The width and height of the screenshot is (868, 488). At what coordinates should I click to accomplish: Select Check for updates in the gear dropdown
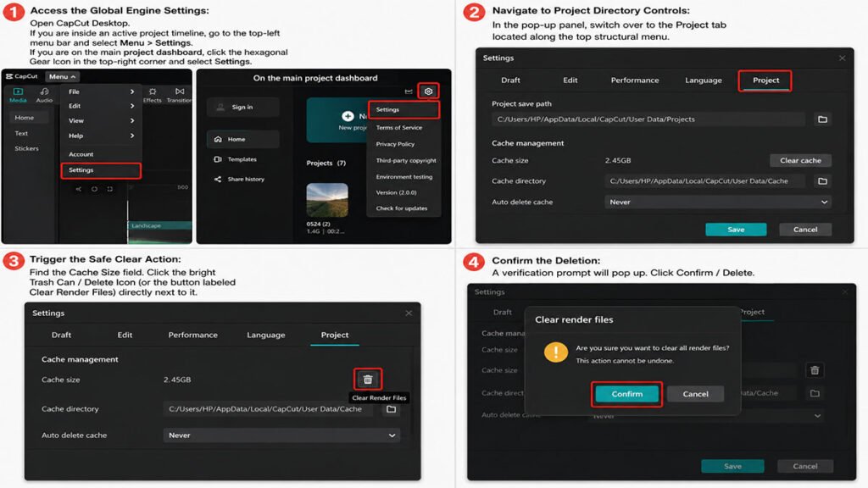click(402, 208)
